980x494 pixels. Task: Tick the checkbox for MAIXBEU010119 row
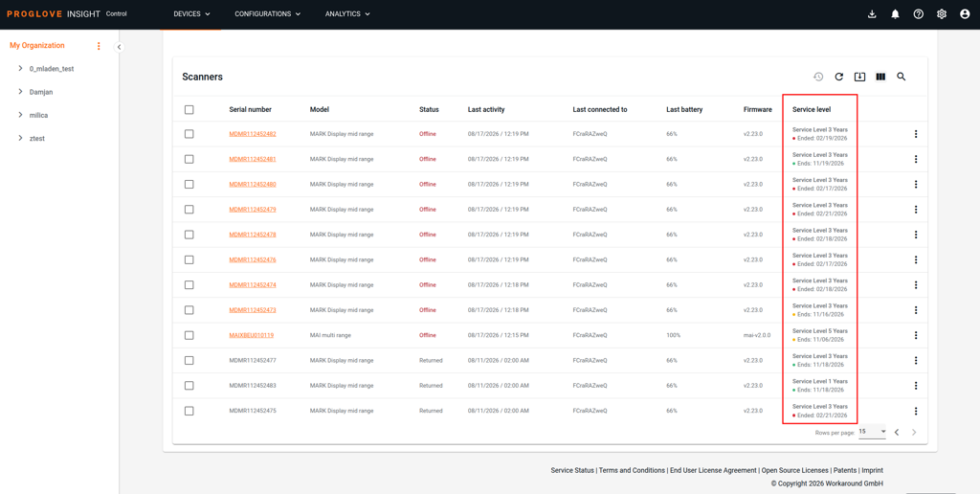pos(189,335)
